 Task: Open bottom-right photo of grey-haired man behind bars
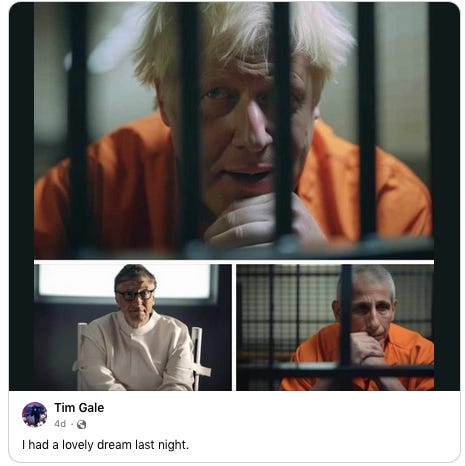[x=335, y=327]
